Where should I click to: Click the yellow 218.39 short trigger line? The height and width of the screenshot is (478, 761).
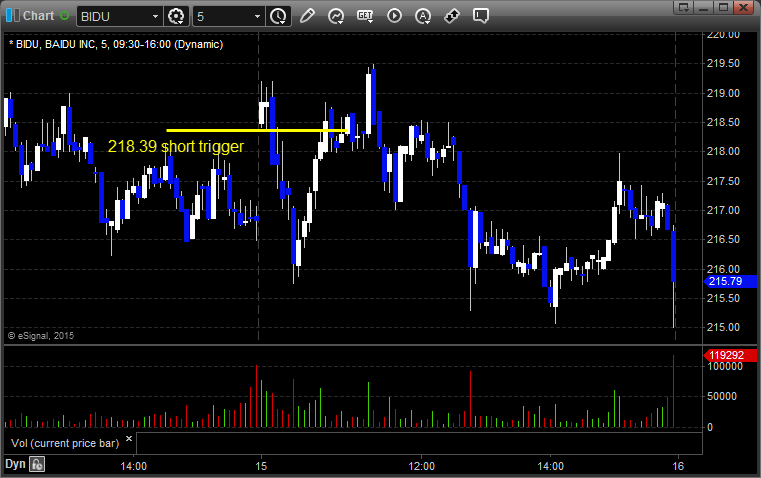(x=257, y=130)
